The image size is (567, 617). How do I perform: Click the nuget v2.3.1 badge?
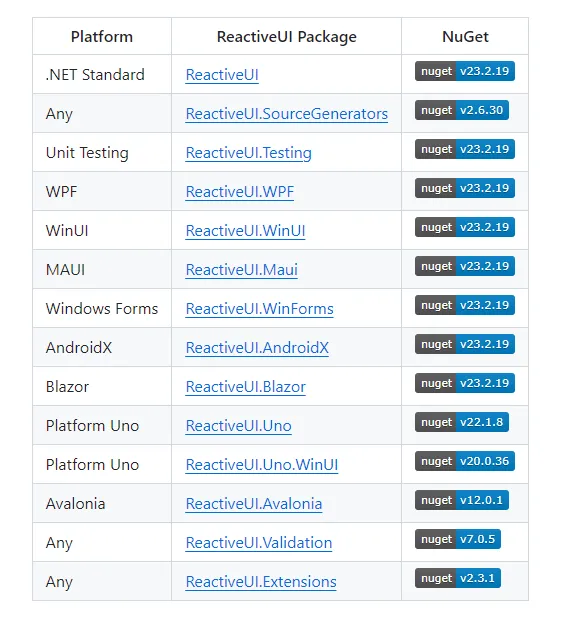pos(458,578)
